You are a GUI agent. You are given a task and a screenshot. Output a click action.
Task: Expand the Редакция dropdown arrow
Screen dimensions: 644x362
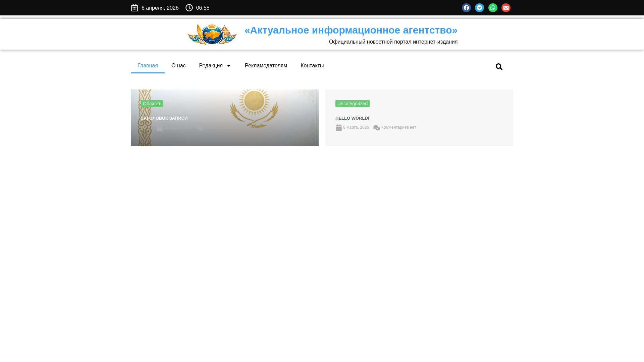[x=228, y=66]
